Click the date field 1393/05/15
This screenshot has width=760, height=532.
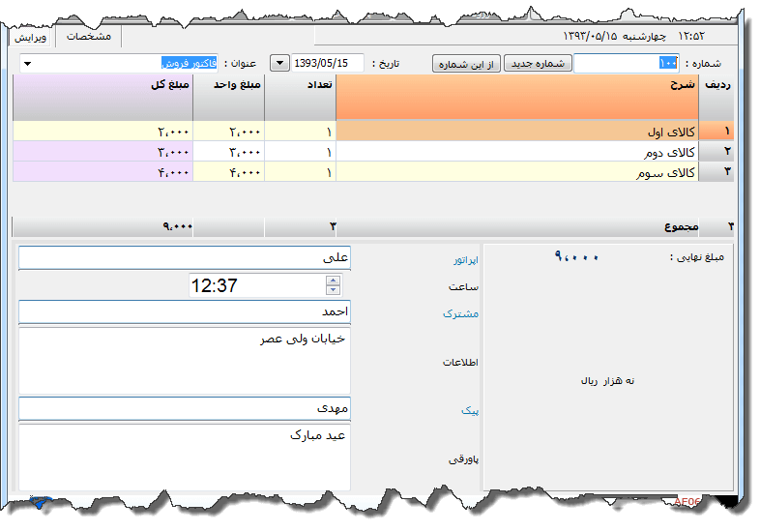point(327,63)
